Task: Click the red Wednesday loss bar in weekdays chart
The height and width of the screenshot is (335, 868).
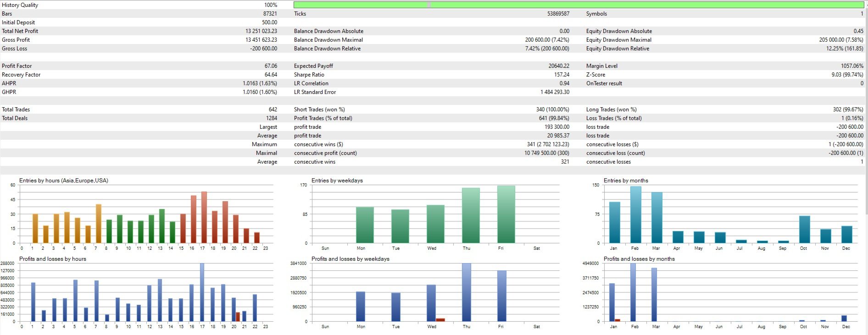Action: [440, 320]
